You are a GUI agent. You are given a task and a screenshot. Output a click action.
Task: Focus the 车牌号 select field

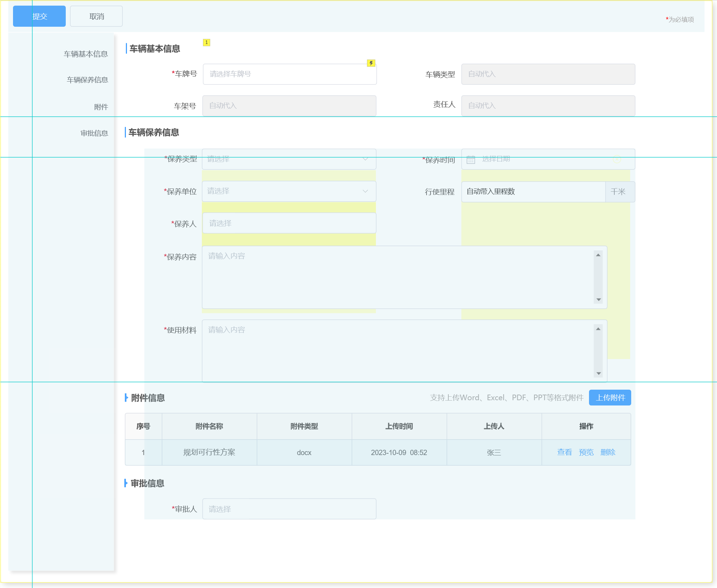[x=290, y=74]
